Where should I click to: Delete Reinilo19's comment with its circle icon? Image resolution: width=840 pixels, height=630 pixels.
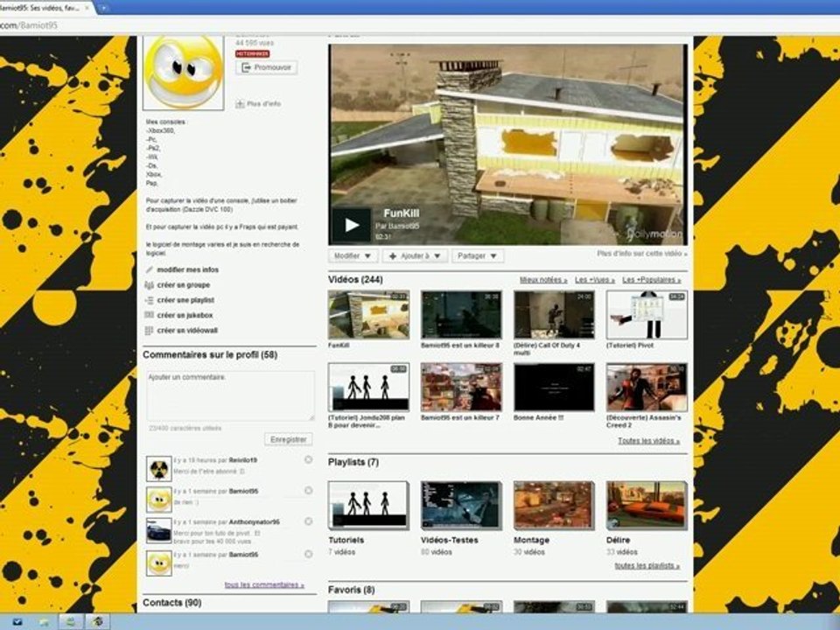(x=308, y=459)
